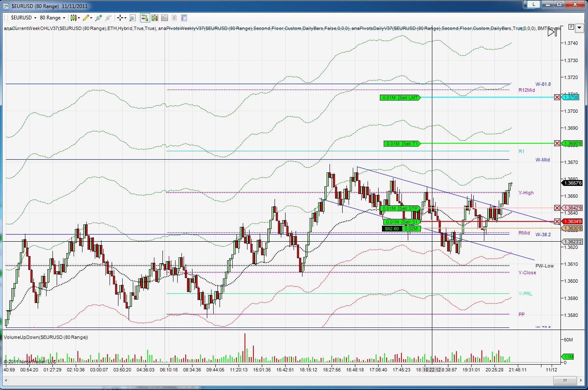
Task: Click the 1.3708 cyan price marker
Action: [571, 98]
